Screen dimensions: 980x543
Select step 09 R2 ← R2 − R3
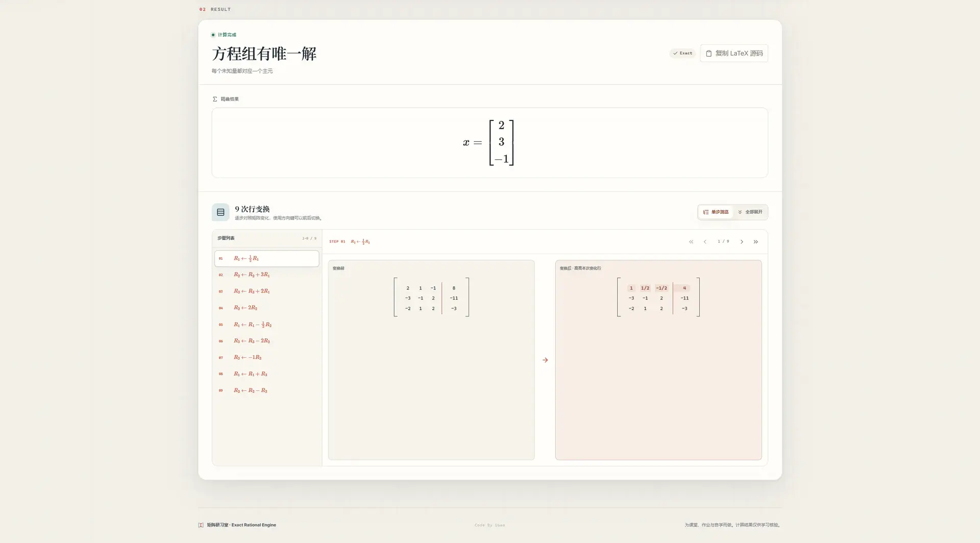266,390
